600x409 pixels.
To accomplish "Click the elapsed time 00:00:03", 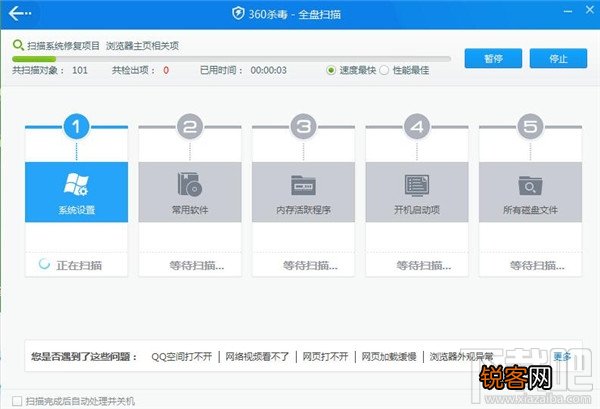I will 269,70.
